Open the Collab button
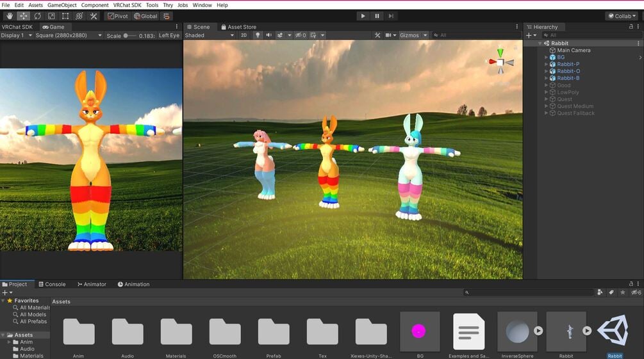This screenshot has width=644, height=359. (x=622, y=16)
